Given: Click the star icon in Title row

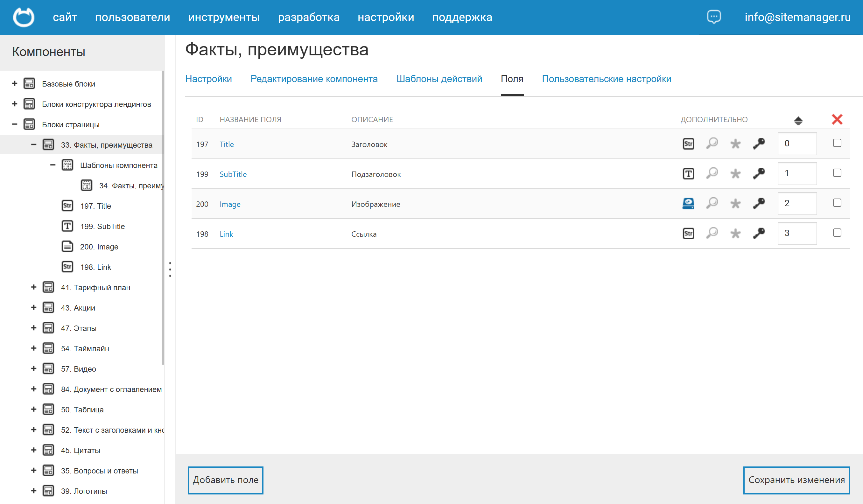Looking at the screenshot, I should [x=735, y=144].
